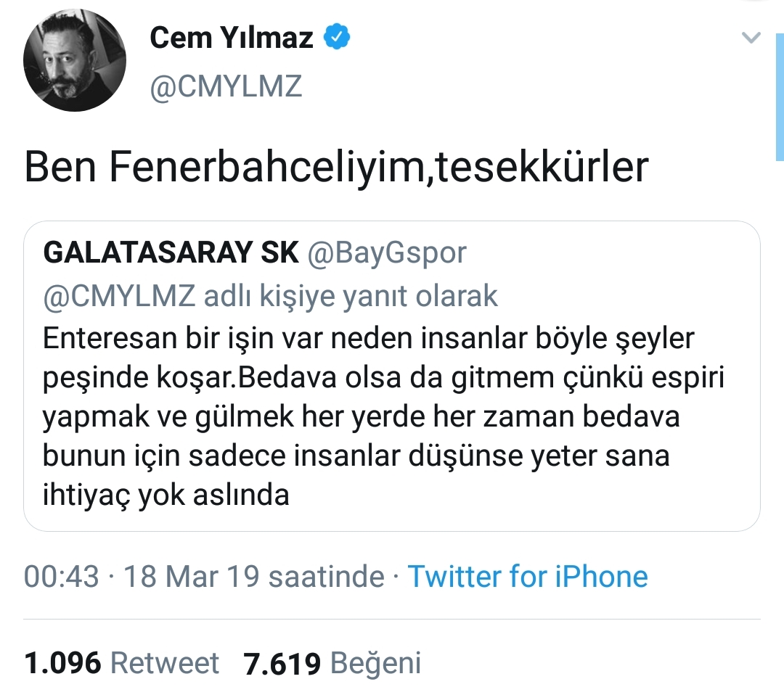Click the @CMYLMZ mention in reply line

tap(120, 296)
